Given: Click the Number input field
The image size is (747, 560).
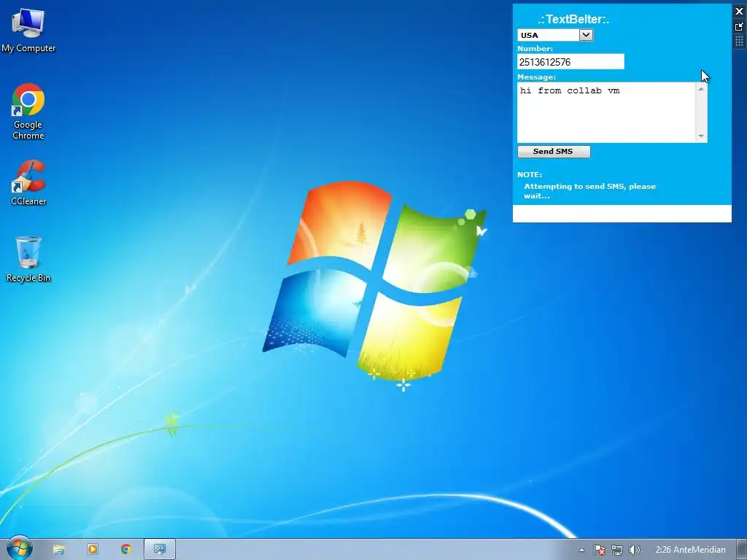Looking at the screenshot, I should click(x=570, y=62).
